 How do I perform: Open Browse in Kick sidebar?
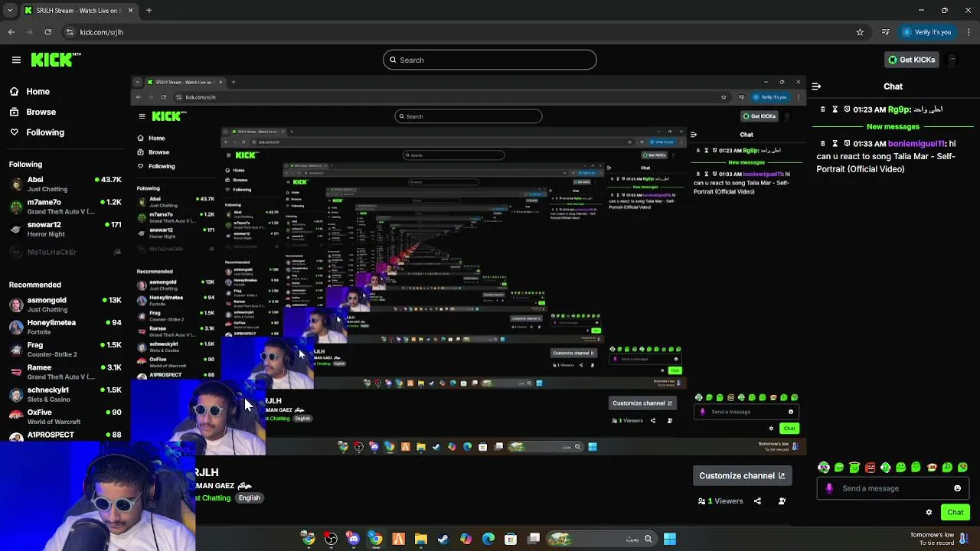[33, 112]
